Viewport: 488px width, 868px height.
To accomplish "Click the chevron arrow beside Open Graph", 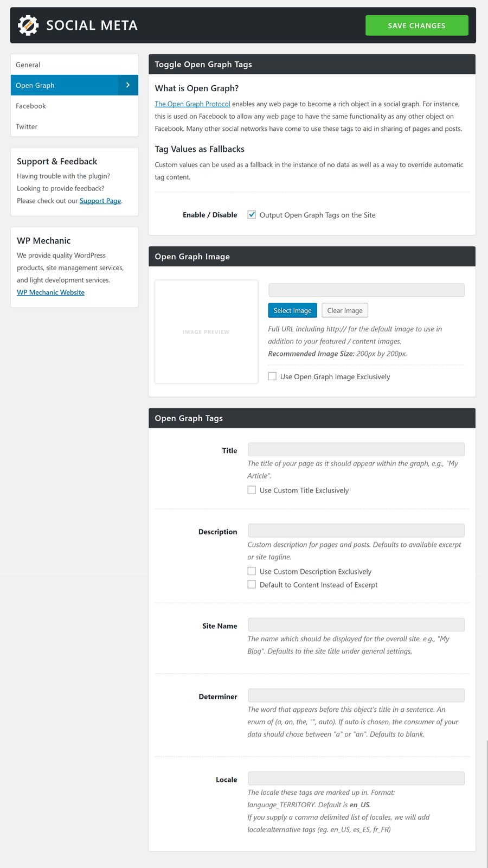I will click(128, 85).
